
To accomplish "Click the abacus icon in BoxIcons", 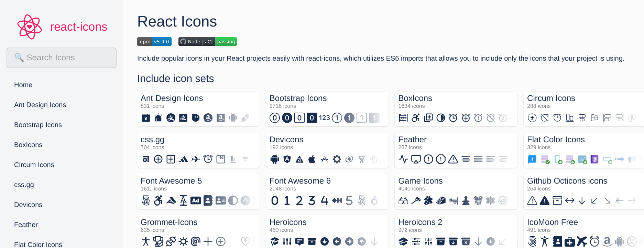I will pyautogui.click(x=403, y=118).
